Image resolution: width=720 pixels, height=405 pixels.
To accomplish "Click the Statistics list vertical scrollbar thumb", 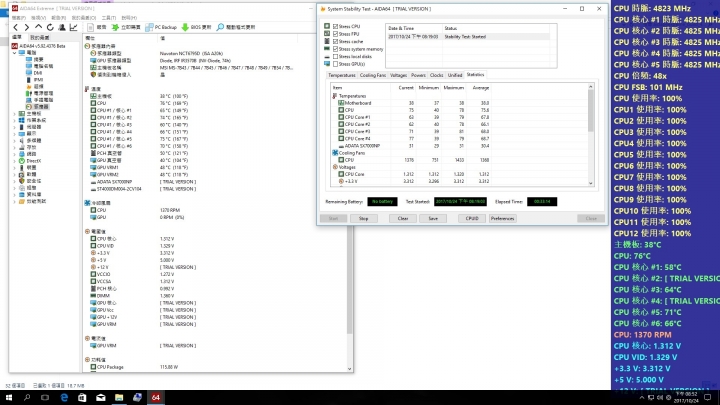I will tap(591, 111).
